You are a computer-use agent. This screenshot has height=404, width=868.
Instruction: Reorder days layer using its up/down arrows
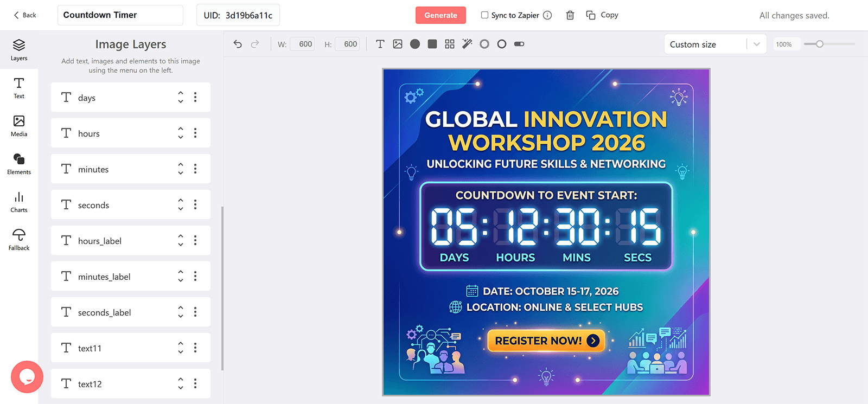coord(181,97)
